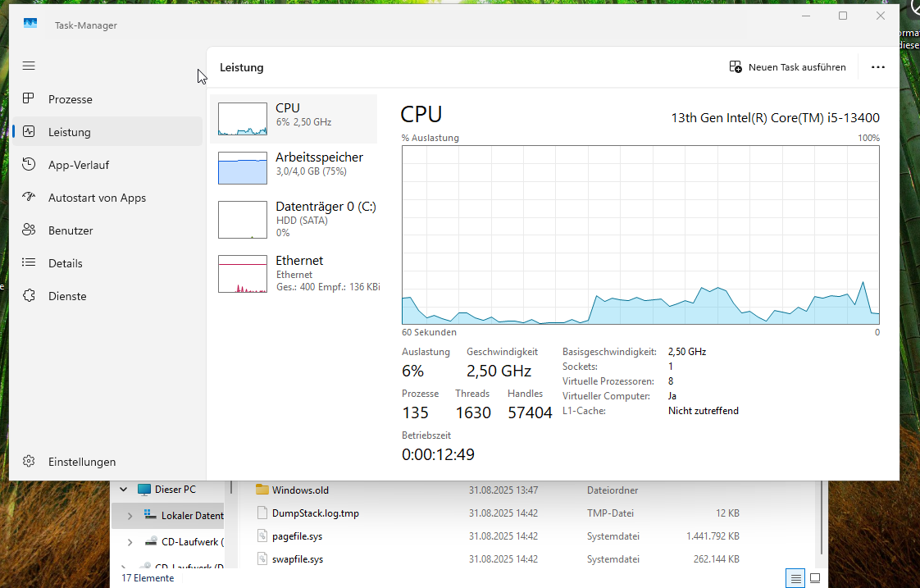
Task: Go to Autostart von Apps
Action: (x=107, y=198)
